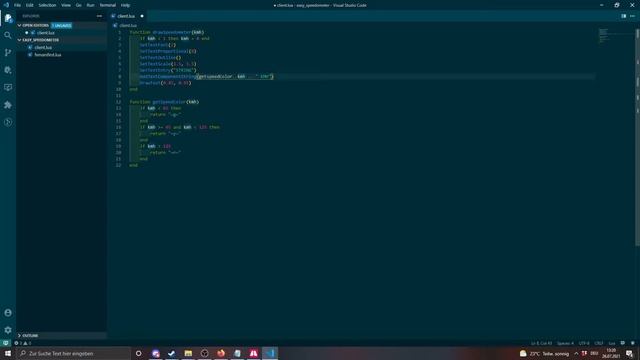
Task: Click the Explorer panel more actions ellipsis
Action: coord(99,16)
